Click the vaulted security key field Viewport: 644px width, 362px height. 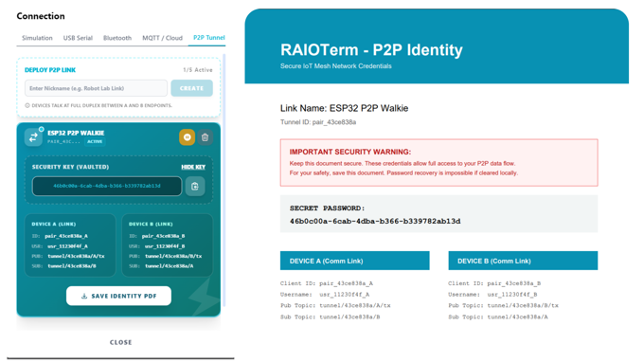(x=107, y=186)
